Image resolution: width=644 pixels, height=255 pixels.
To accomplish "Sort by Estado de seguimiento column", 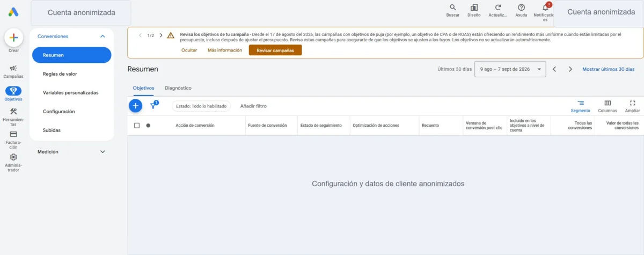I will coord(321,126).
